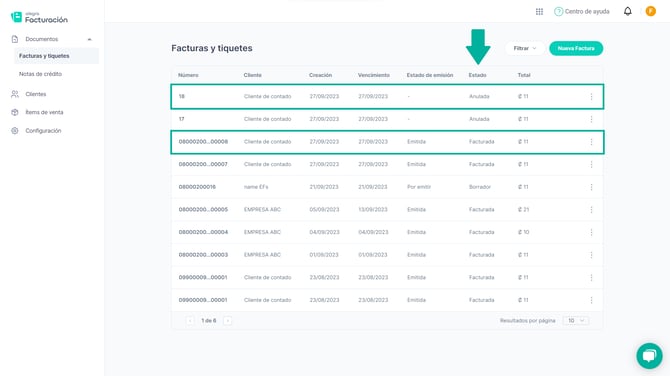Viewport: 670px width, 376px height.
Task: Open invoice 08000200...00008
Action: pos(203,142)
